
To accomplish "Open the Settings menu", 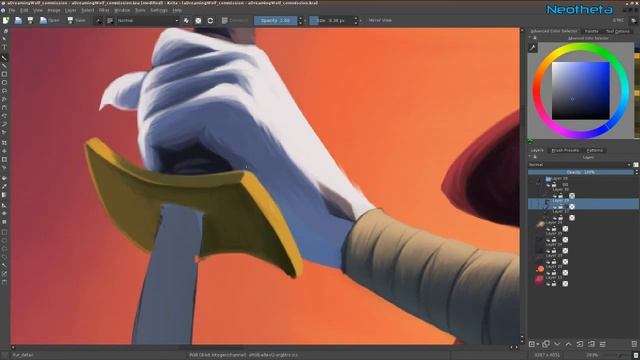I will [159, 10].
